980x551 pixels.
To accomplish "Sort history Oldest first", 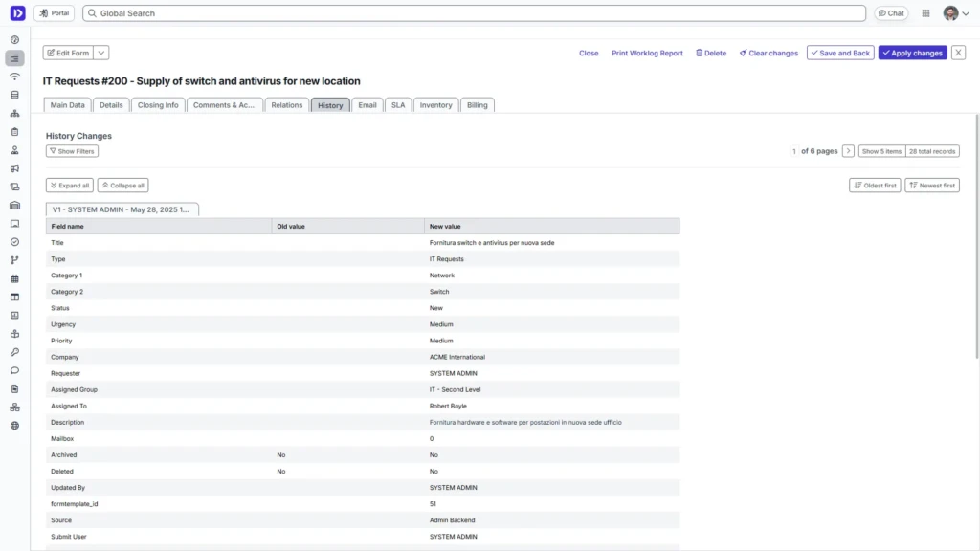I will click(x=875, y=186).
